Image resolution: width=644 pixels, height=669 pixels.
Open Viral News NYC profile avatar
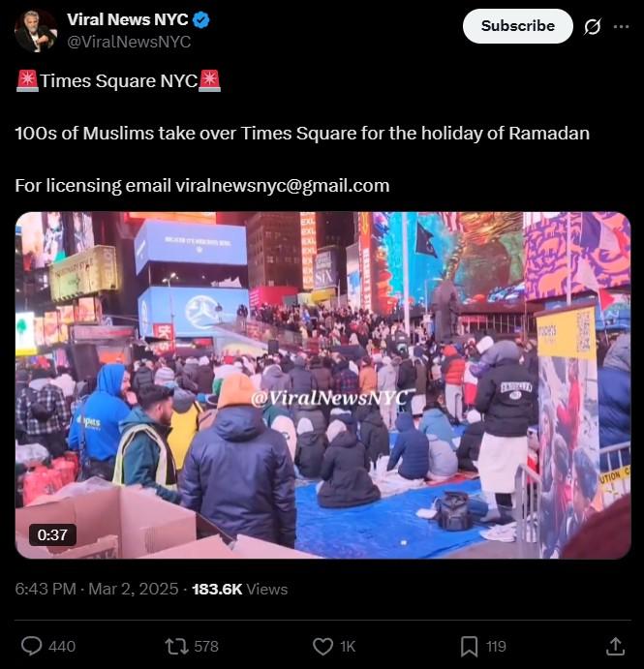pyautogui.click(x=36, y=31)
